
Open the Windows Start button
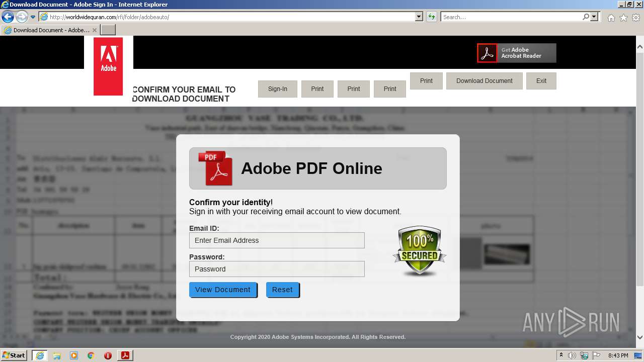click(x=14, y=355)
